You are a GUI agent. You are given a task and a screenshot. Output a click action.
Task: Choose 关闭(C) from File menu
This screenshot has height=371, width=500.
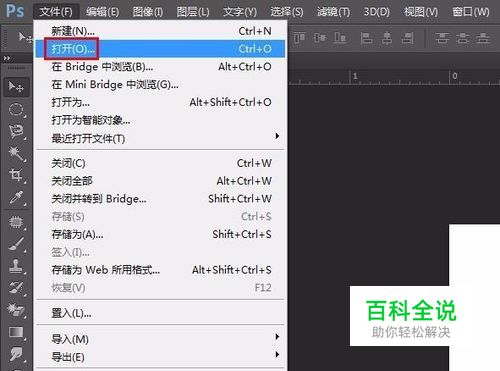pos(160,163)
